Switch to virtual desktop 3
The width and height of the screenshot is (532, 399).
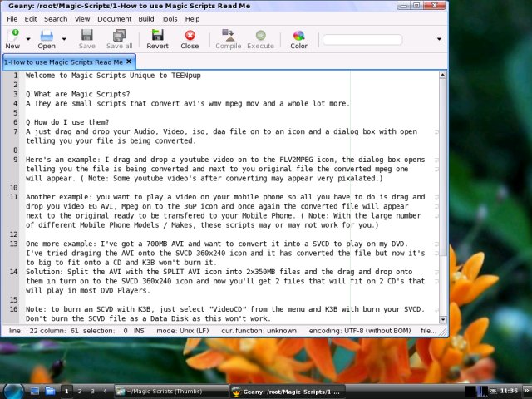pos(92,392)
